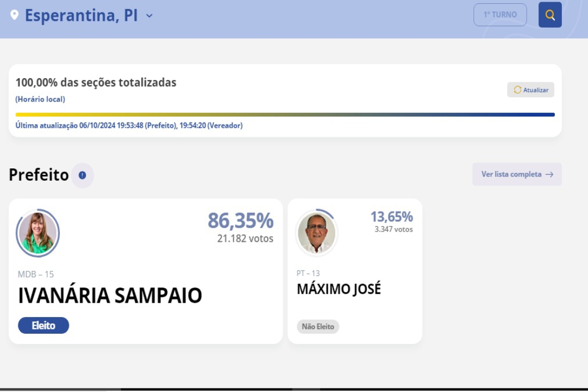The width and height of the screenshot is (588, 392).
Task: Click the sections totalized progress bar
Action: click(x=285, y=115)
